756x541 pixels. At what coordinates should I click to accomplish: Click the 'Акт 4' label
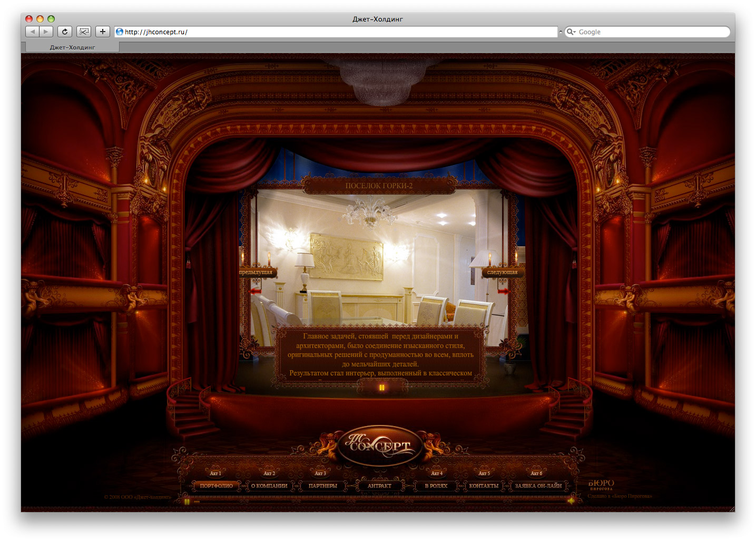click(x=437, y=473)
